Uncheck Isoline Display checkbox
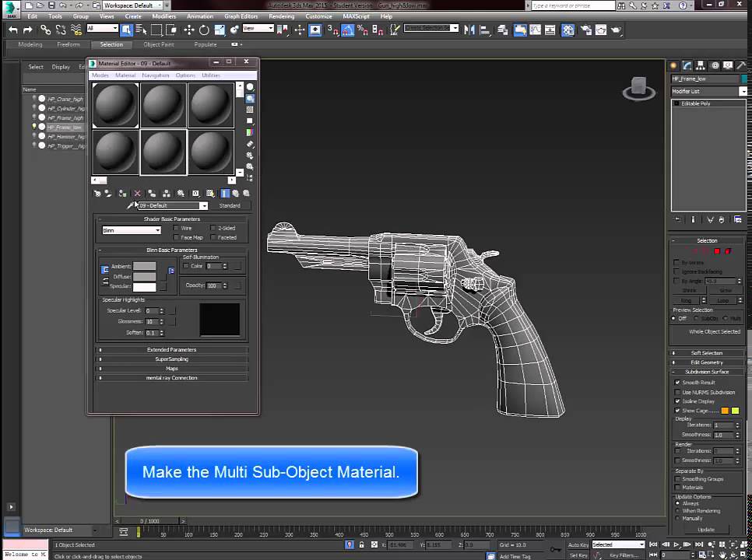The height and width of the screenshot is (560, 752). point(677,401)
